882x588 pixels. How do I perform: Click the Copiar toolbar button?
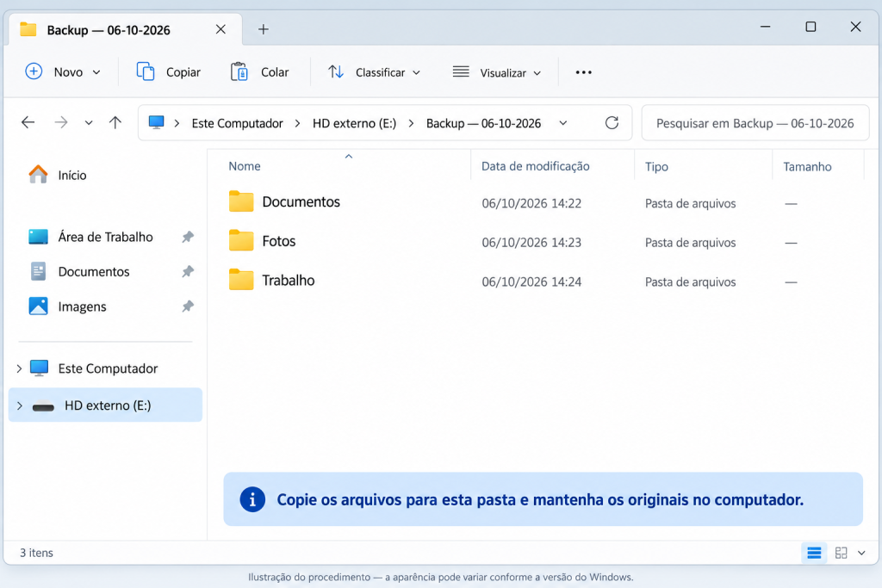pyautogui.click(x=169, y=72)
